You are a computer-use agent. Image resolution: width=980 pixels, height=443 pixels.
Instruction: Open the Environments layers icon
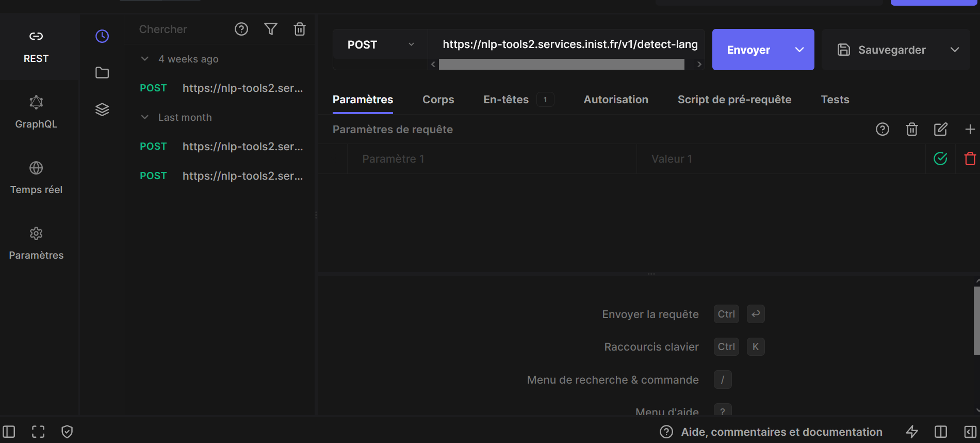coord(102,109)
